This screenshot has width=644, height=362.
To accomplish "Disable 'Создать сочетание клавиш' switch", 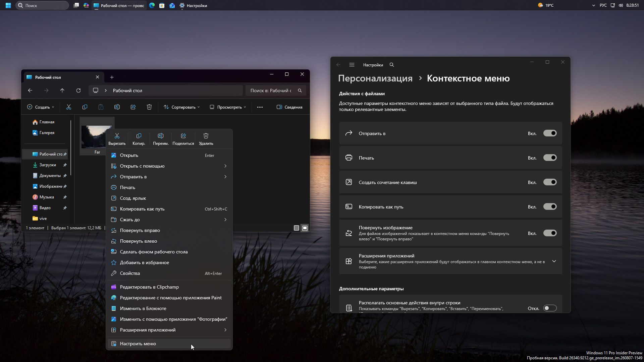I will (550, 182).
